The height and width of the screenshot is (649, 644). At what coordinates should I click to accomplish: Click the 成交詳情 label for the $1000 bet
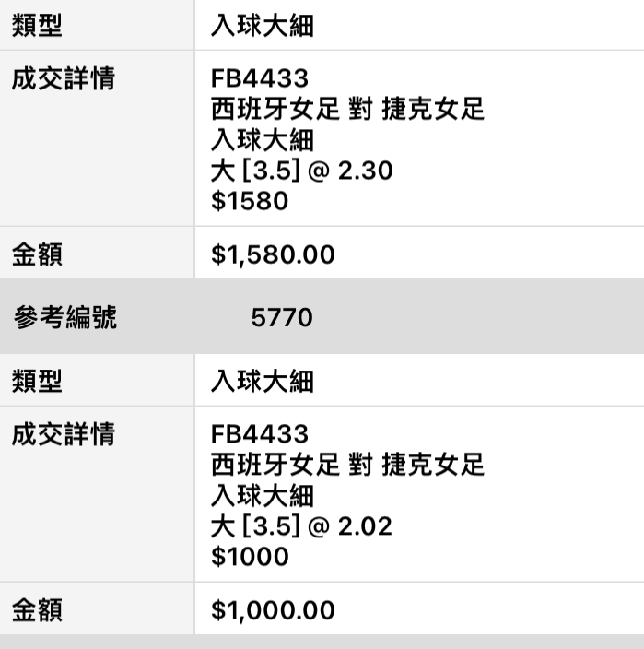63,434
